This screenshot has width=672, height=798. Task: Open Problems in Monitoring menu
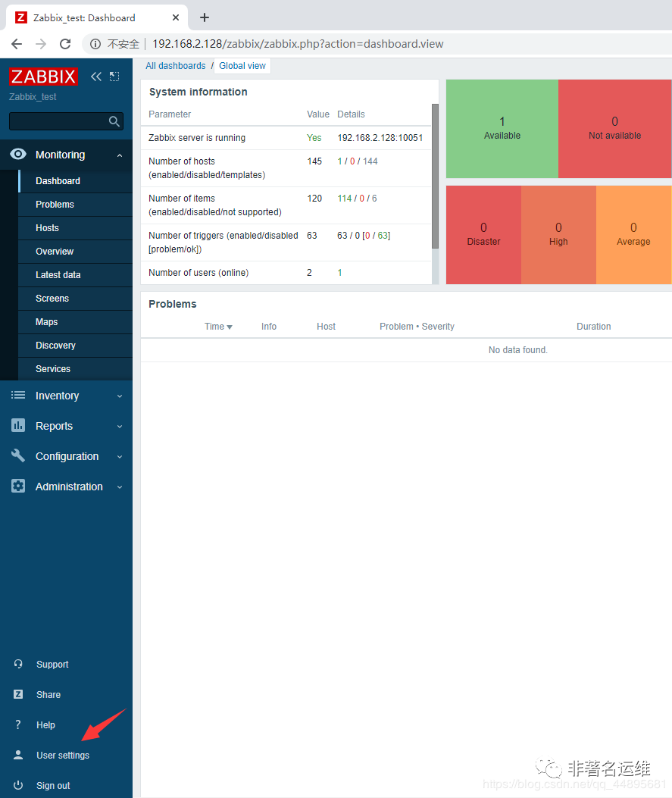point(75,204)
